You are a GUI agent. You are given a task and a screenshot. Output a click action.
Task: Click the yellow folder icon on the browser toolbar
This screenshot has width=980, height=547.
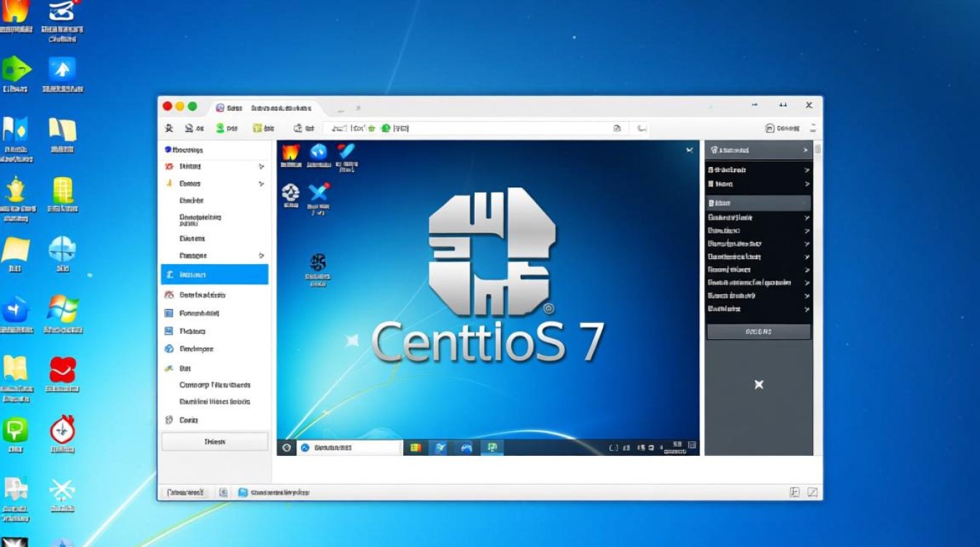257,128
